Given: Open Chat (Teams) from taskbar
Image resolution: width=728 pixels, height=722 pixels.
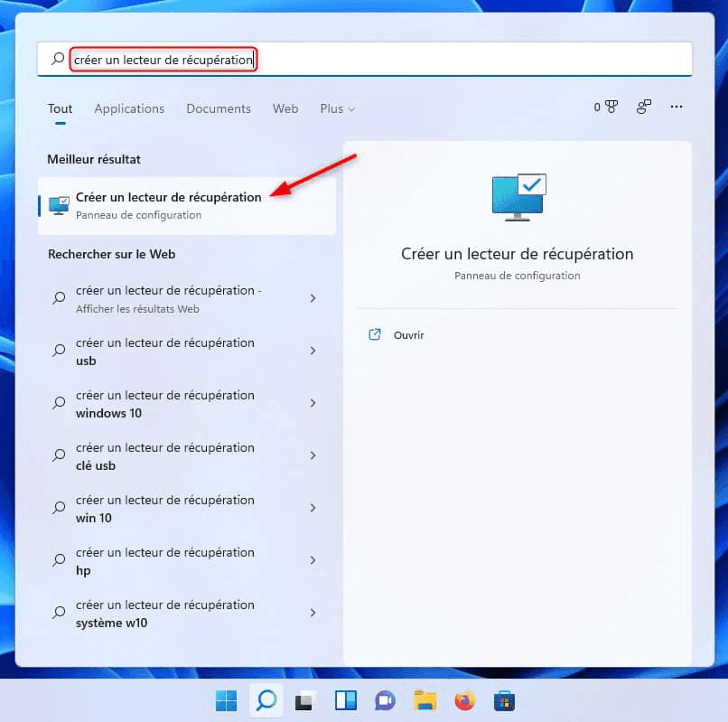Looking at the screenshot, I should click(385, 700).
